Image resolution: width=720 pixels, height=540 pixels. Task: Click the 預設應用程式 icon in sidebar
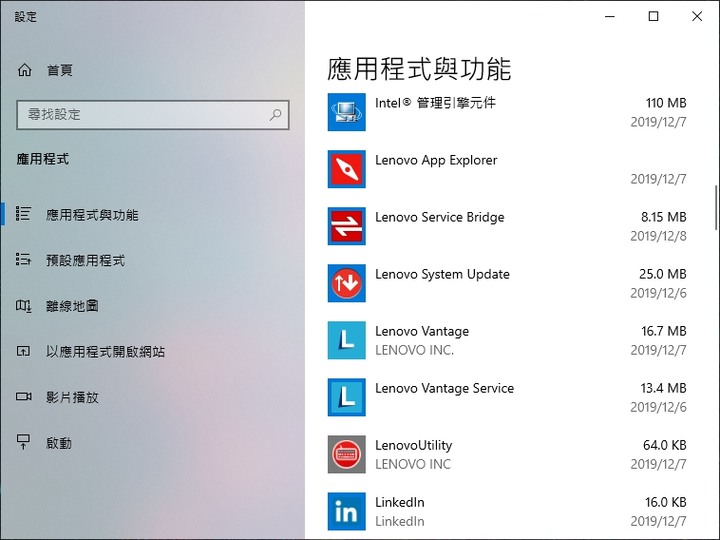pos(23,259)
